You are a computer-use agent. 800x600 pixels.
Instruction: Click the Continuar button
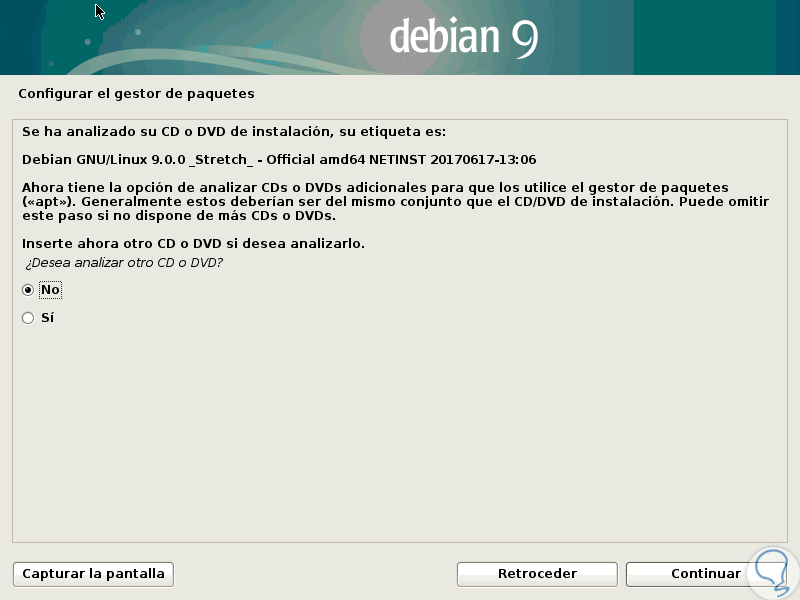(706, 574)
